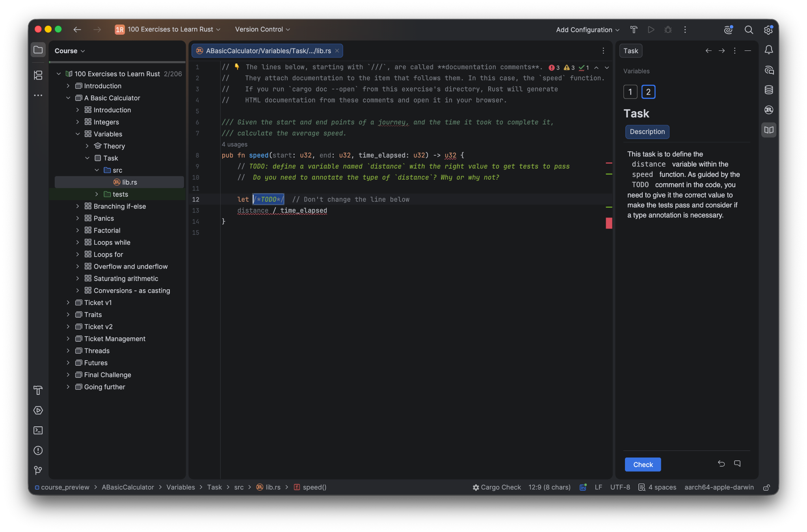The width and height of the screenshot is (807, 532).
Task: Expand the Threads section
Action: (68, 351)
